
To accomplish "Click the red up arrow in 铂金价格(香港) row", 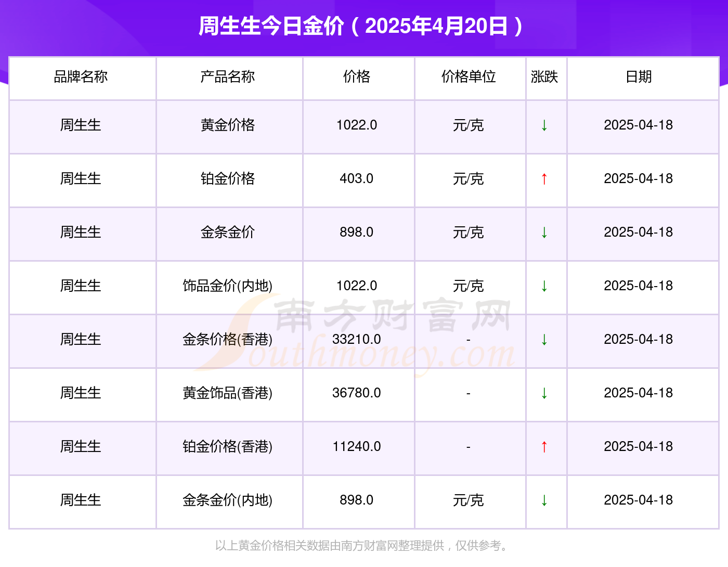I will (x=544, y=447).
